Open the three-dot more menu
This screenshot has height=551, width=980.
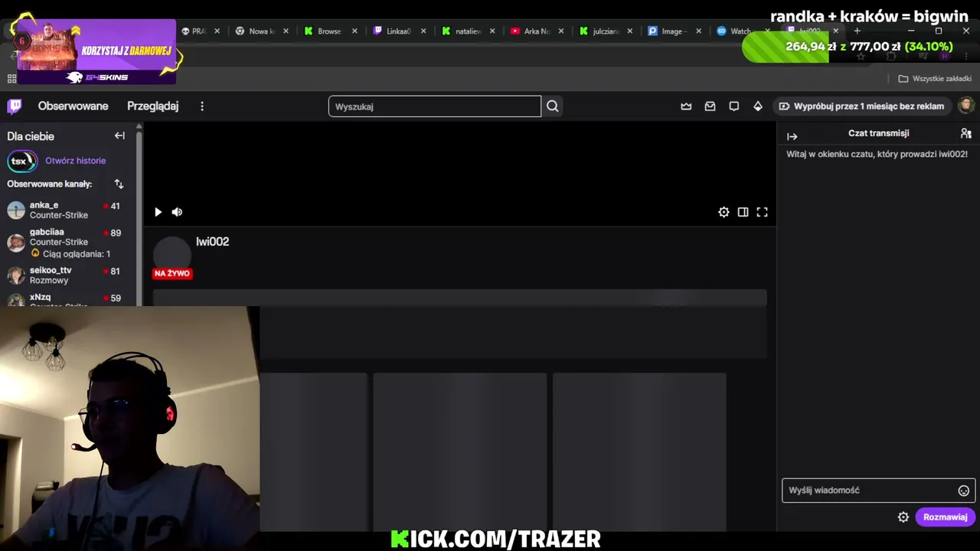pos(202,106)
